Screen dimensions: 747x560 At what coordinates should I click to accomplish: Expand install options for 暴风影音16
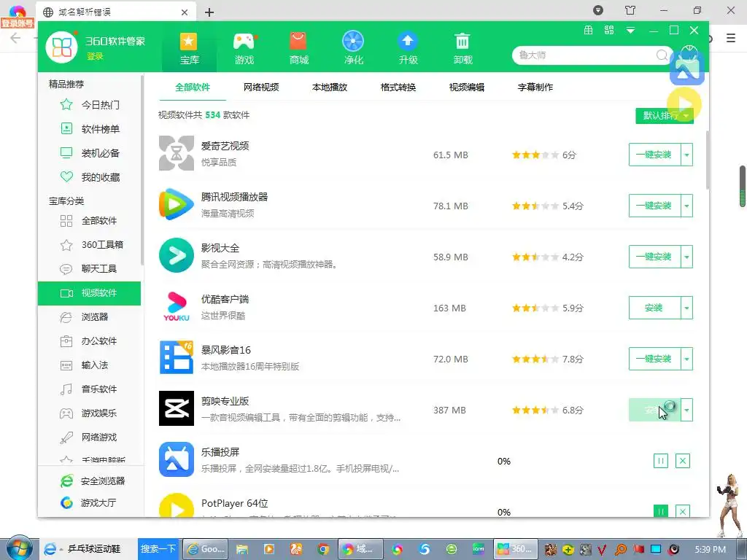(686, 359)
